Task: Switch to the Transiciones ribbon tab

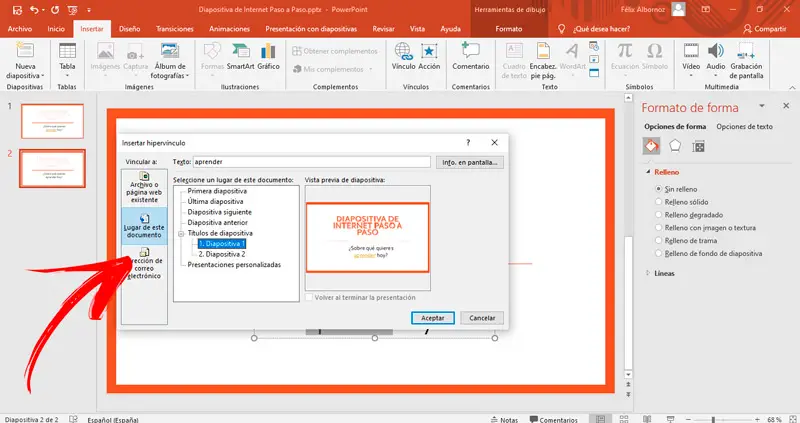Action: (x=175, y=30)
